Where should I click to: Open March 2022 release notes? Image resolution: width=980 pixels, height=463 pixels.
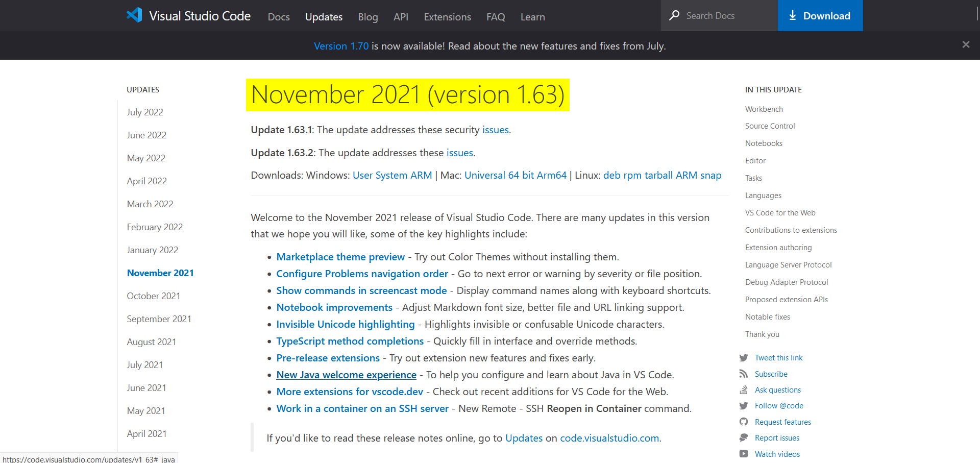tap(150, 204)
